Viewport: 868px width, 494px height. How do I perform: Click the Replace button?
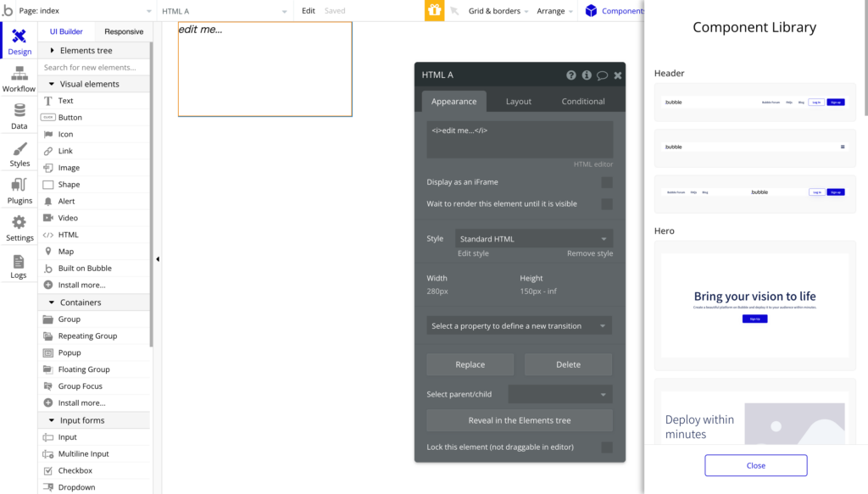tap(470, 364)
